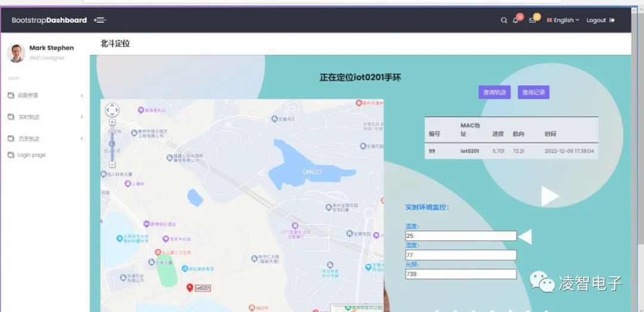This screenshot has height=312, width=644.
Task: Click 实时轨迹 sidebar icon
Action: 11,117
